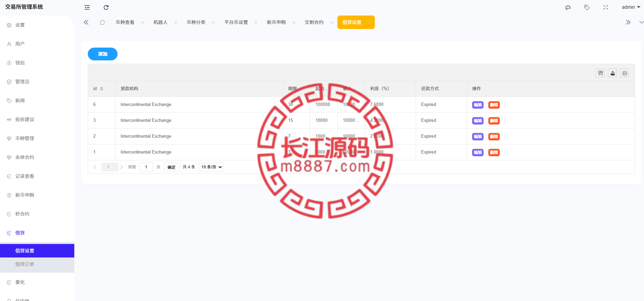Open 投拆建议 in the sidebar
This screenshot has width=644, height=301.
(37, 119)
